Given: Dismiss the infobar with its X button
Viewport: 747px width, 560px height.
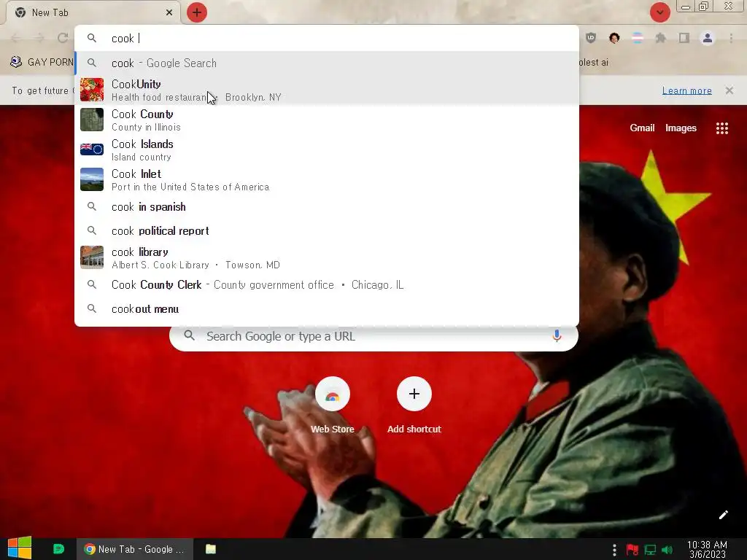Looking at the screenshot, I should click(x=729, y=90).
